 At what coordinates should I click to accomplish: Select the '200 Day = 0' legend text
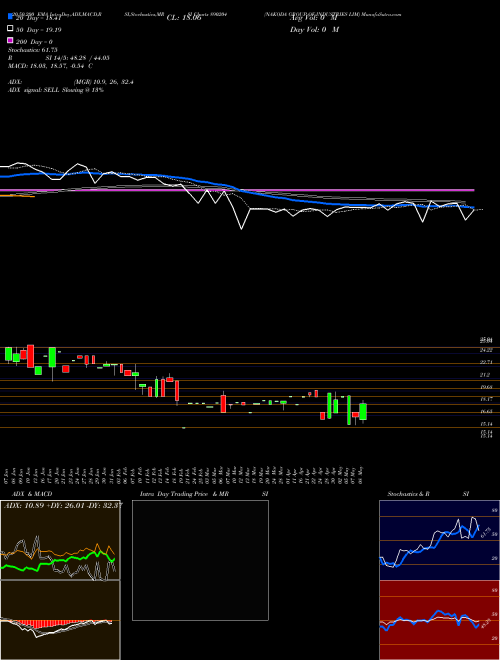point(34,42)
